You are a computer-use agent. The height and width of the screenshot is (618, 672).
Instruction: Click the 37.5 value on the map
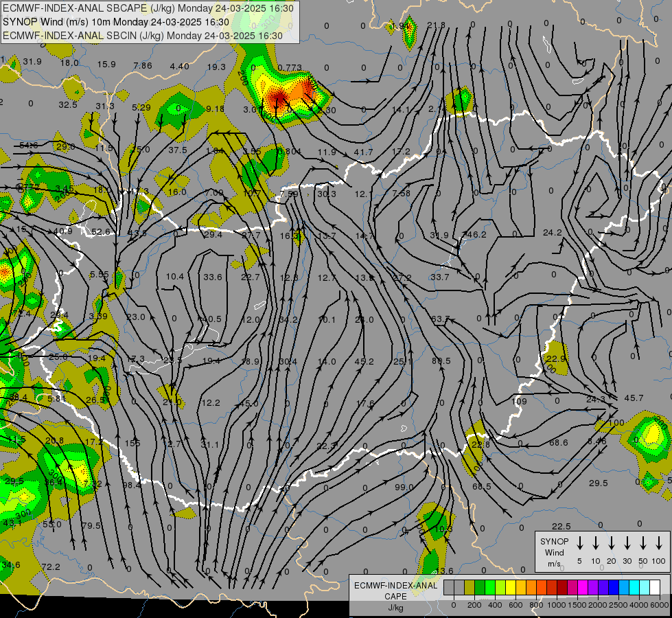click(178, 150)
